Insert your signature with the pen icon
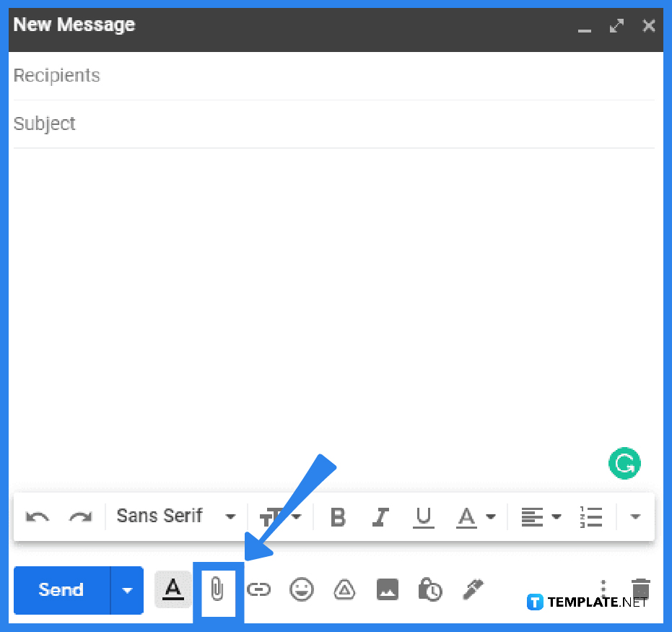The height and width of the screenshot is (632, 672). [472, 590]
